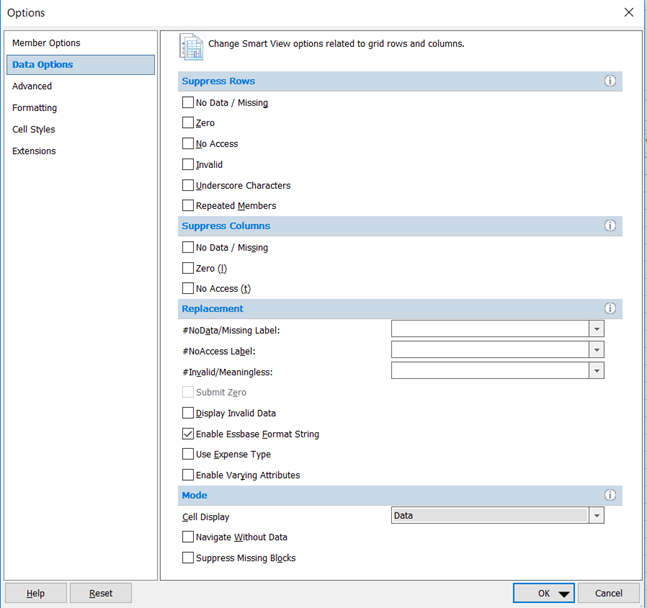Screen dimensions: 647x608
Task: Expand the #NoAccess Label dropdown
Action: point(596,350)
